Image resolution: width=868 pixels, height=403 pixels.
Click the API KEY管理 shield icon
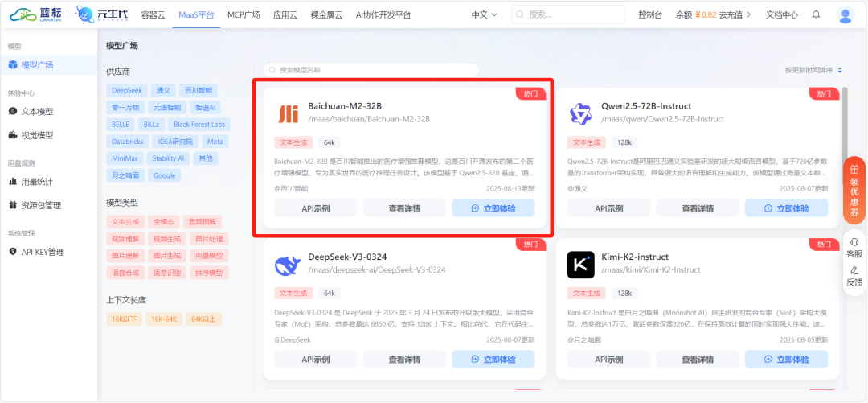[x=13, y=252]
